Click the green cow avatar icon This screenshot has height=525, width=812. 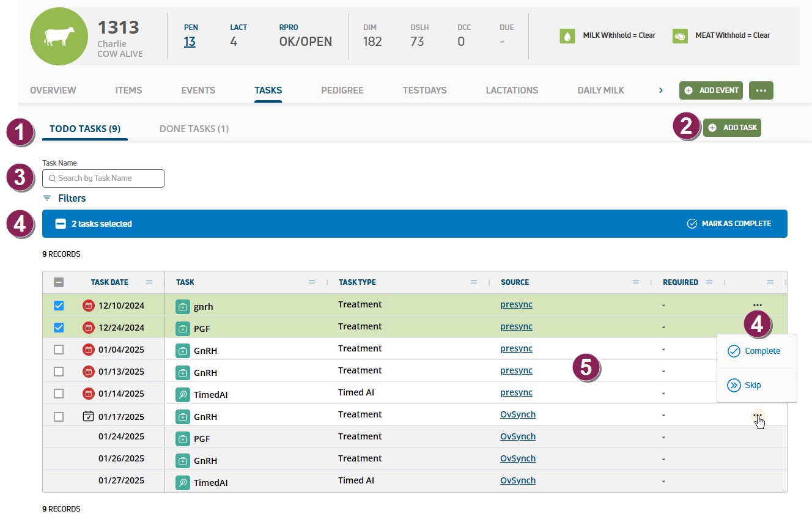click(x=59, y=37)
